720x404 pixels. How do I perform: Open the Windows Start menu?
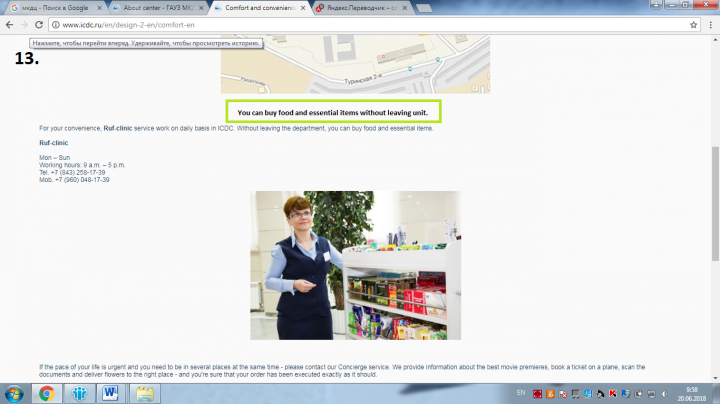14,394
